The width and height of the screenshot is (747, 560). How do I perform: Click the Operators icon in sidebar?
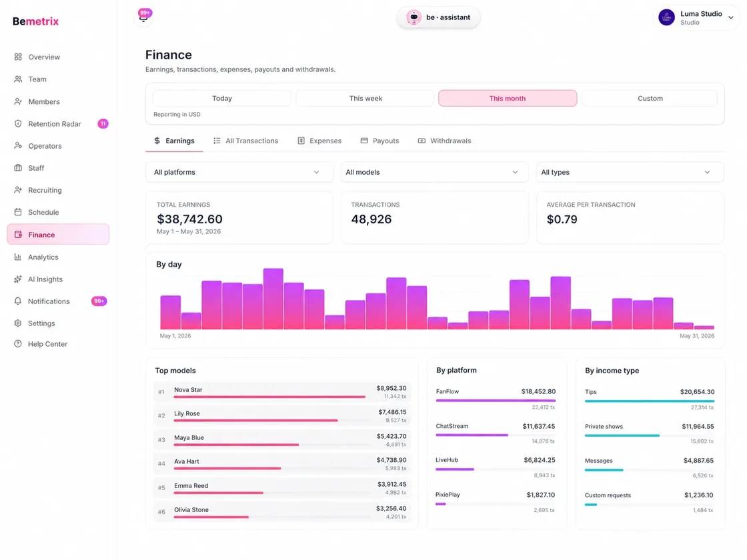(x=18, y=146)
